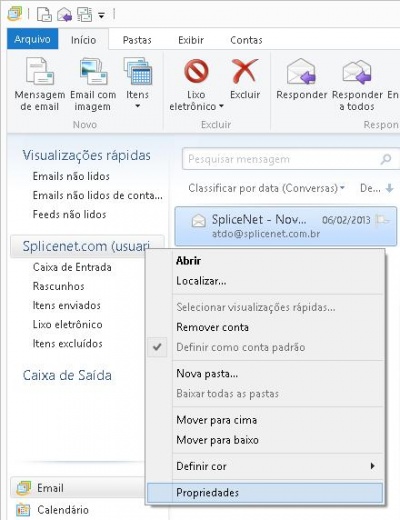Click Responder a todos icon

pos(357,72)
